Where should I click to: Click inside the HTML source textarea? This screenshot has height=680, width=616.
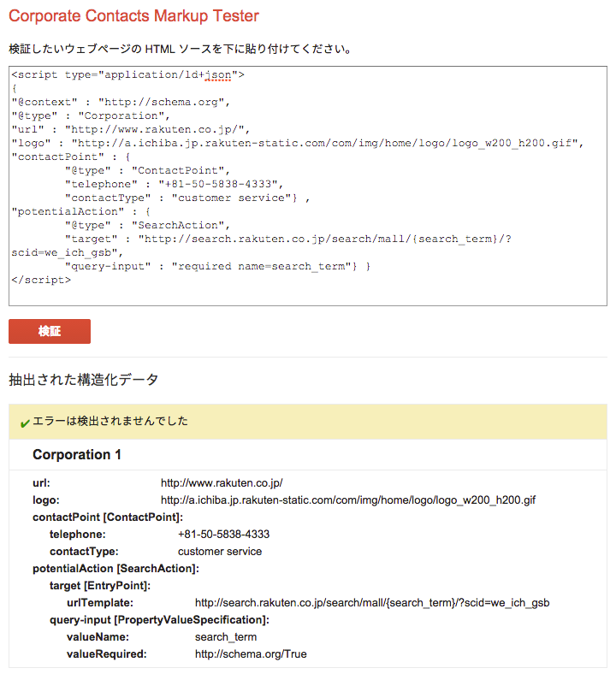[307, 186]
